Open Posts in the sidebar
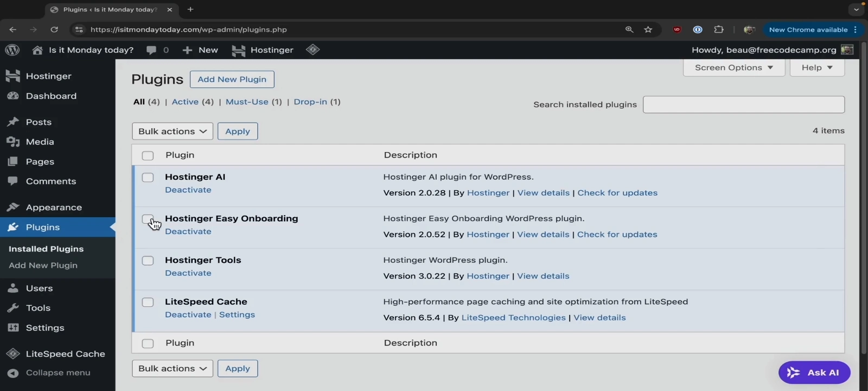The image size is (868, 391). coord(58,122)
